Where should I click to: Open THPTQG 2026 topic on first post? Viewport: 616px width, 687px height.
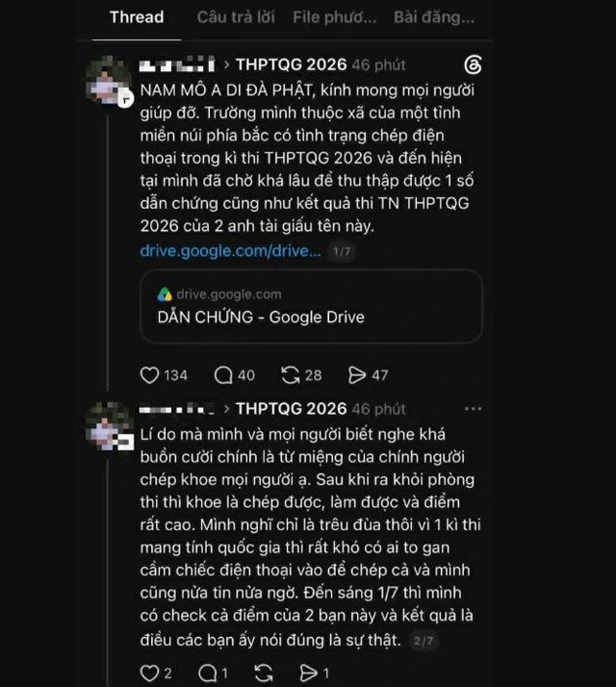pos(292,64)
